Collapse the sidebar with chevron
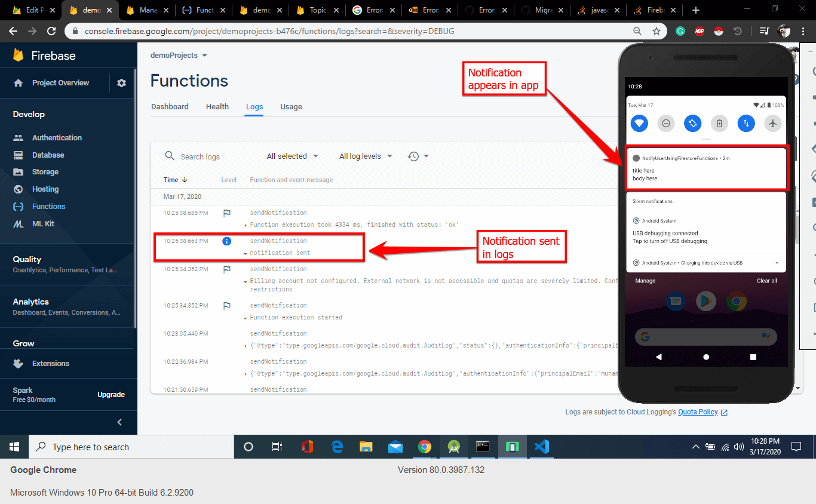This screenshot has width=816, height=504. pos(119,422)
